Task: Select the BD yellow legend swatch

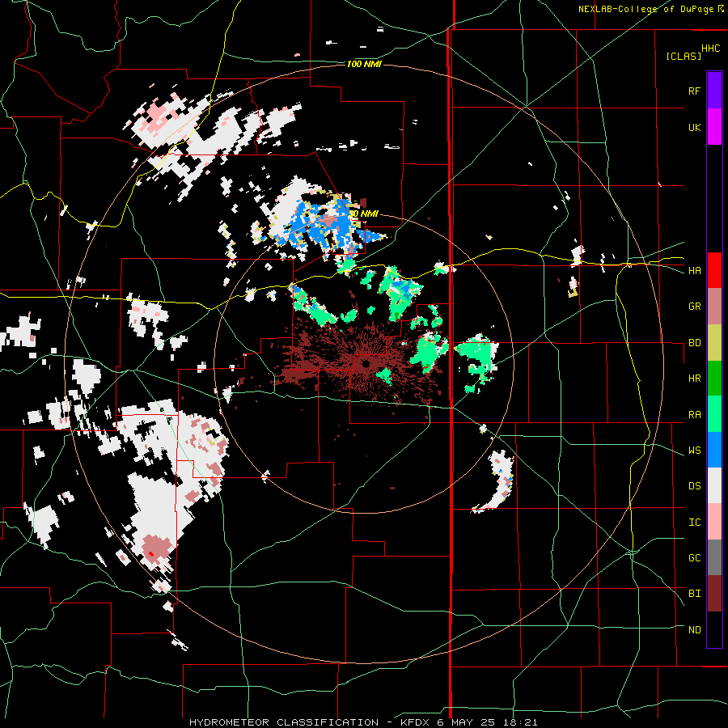Action: click(714, 343)
